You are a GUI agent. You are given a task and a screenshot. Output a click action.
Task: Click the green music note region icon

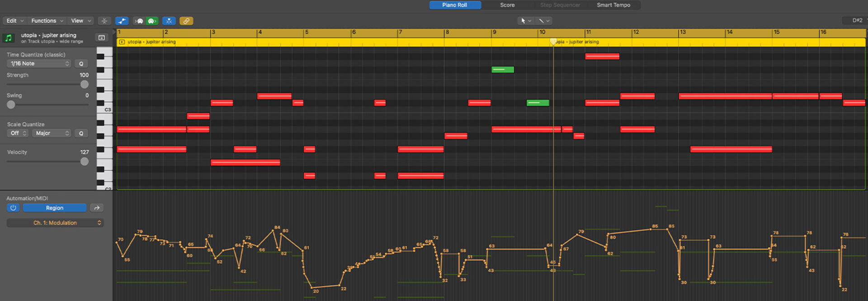[x=8, y=38]
